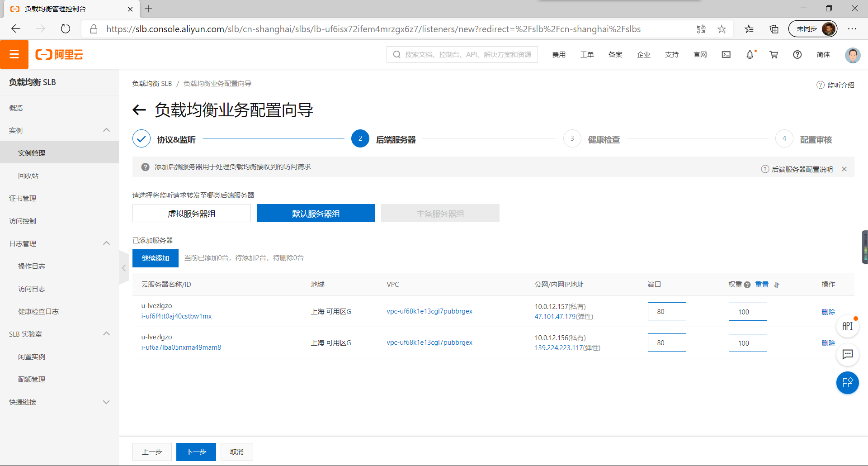
Task: Click 继续添加 button
Action: [x=156, y=258]
